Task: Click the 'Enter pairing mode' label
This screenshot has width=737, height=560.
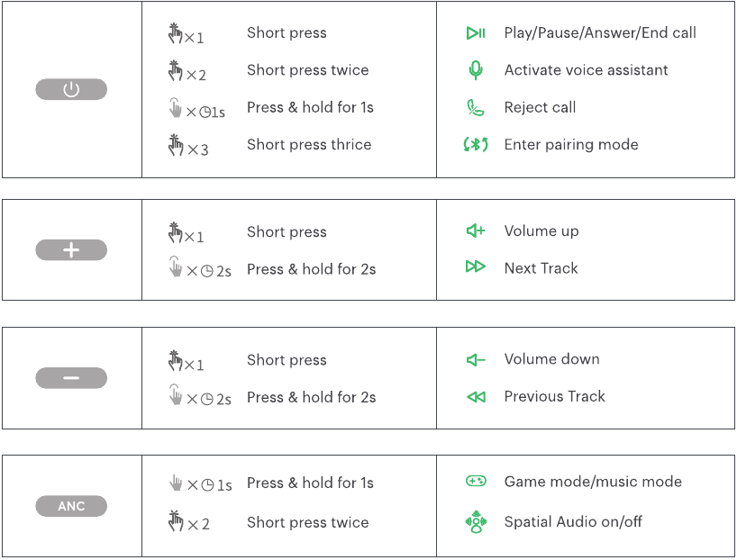Action: coord(571,144)
